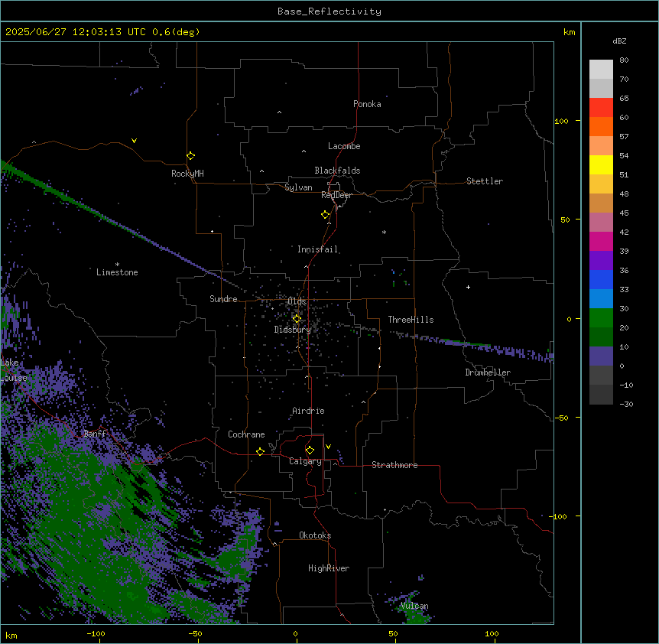Select the light gray 70-80 dBZ swatch
The width and height of the screenshot is (659, 644).
point(601,70)
